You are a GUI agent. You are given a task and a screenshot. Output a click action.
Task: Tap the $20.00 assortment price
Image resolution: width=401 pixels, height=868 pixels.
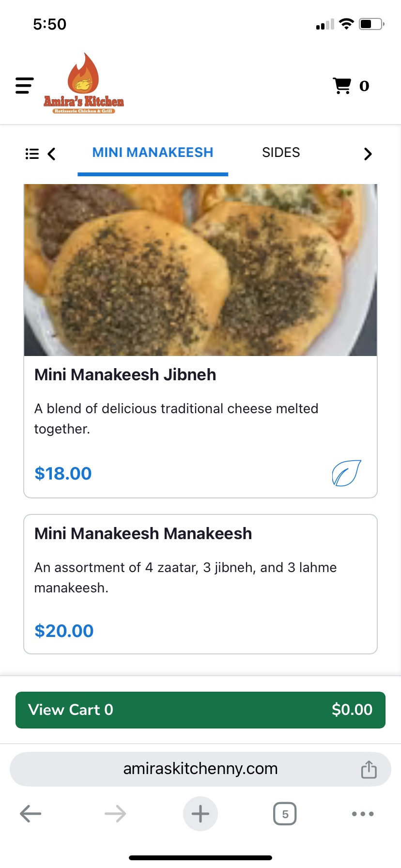pyautogui.click(x=64, y=631)
